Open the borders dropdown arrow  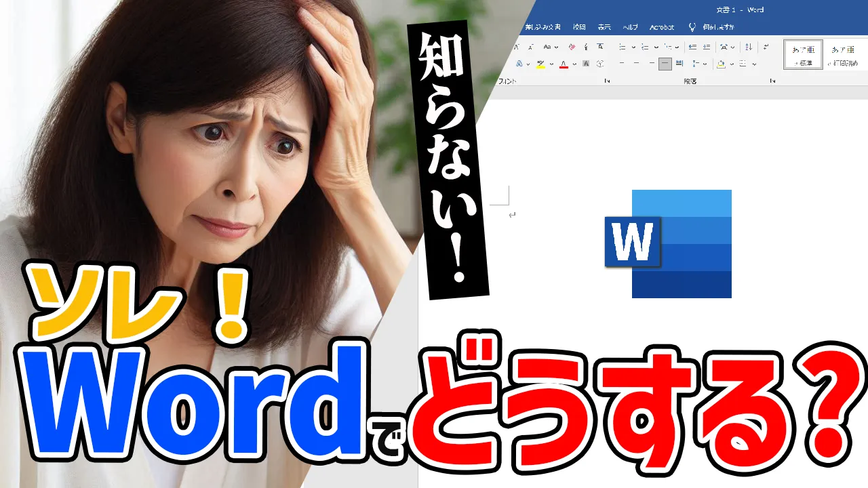[754, 64]
